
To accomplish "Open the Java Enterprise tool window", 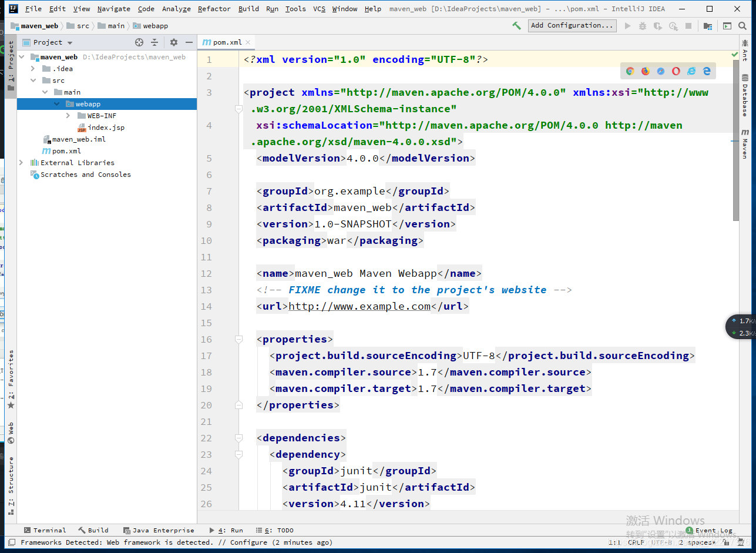I will [159, 530].
